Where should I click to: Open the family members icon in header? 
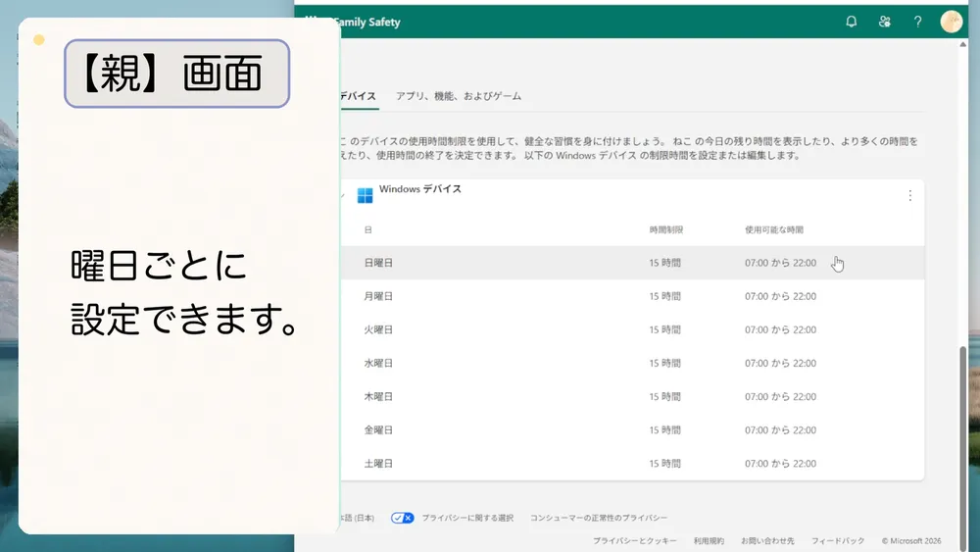[884, 22]
